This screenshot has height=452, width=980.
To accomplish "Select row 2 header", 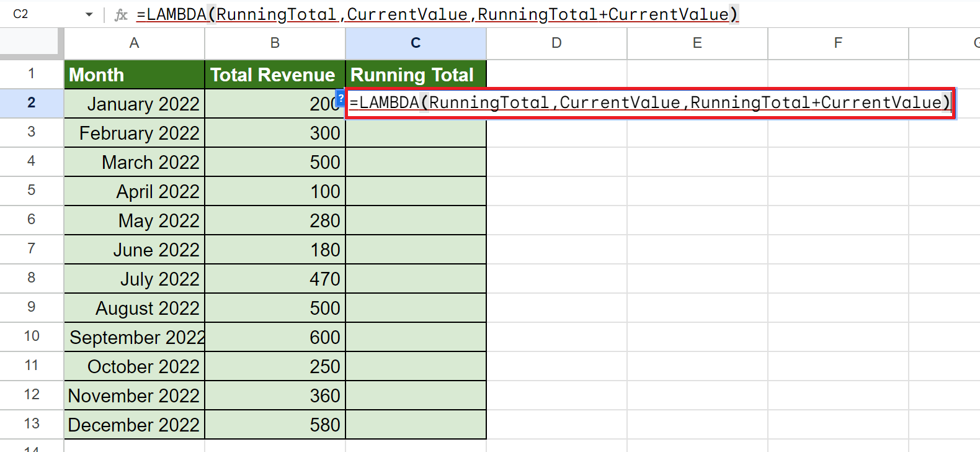I will tap(31, 103).
